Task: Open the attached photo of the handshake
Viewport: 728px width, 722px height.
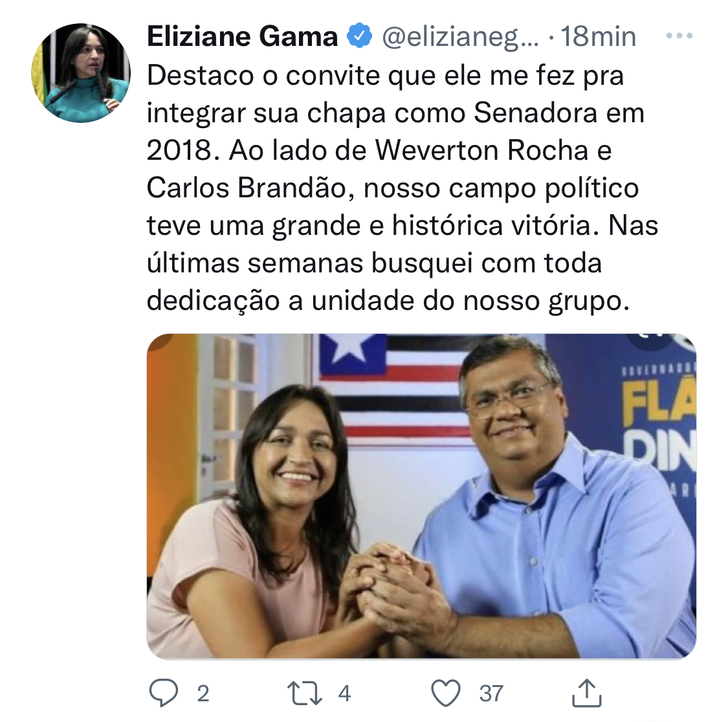Action: coord(421,496)
